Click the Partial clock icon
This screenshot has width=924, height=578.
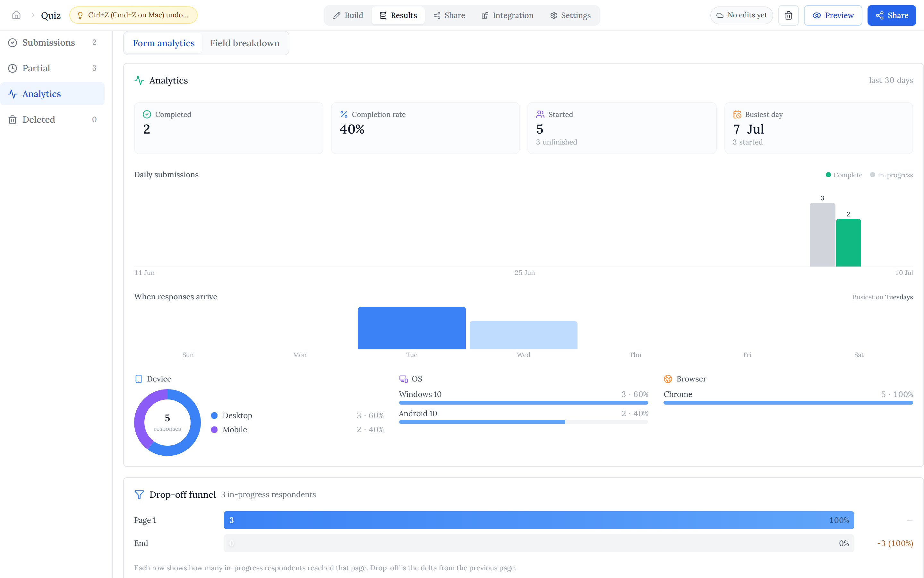coord(13,68)
